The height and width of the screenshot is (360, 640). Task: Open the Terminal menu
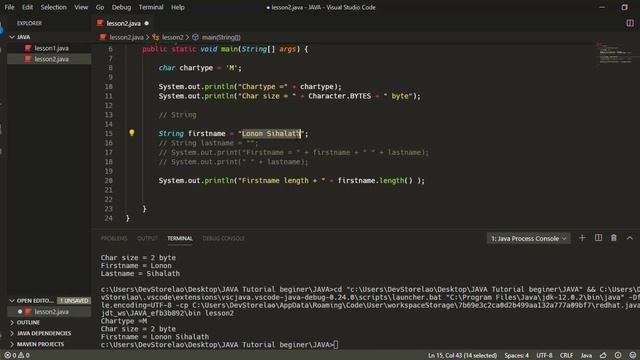click(151, 7)
